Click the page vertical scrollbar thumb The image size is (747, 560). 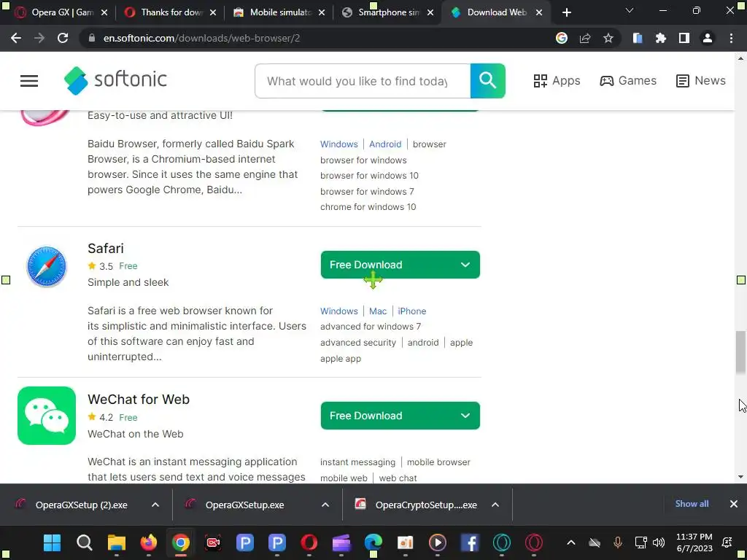coord(741,353)
